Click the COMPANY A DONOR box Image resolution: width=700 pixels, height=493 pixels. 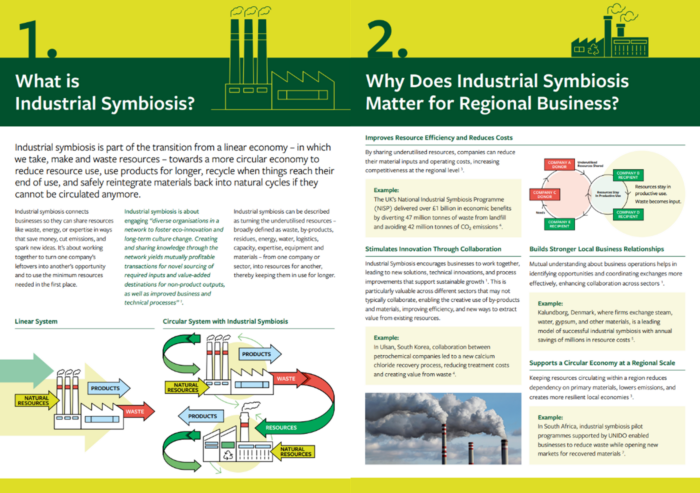coord(559,164)
